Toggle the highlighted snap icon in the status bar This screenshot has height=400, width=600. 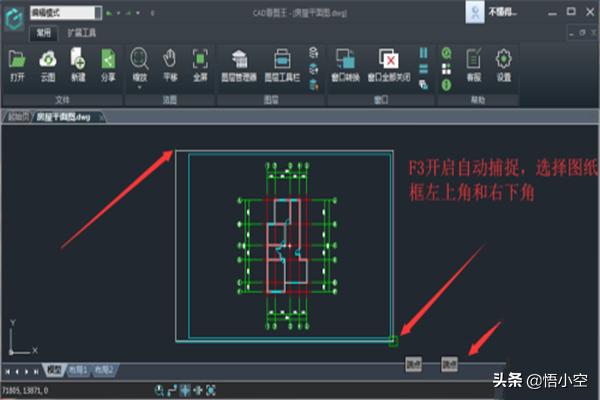click(x=185, y=390)
